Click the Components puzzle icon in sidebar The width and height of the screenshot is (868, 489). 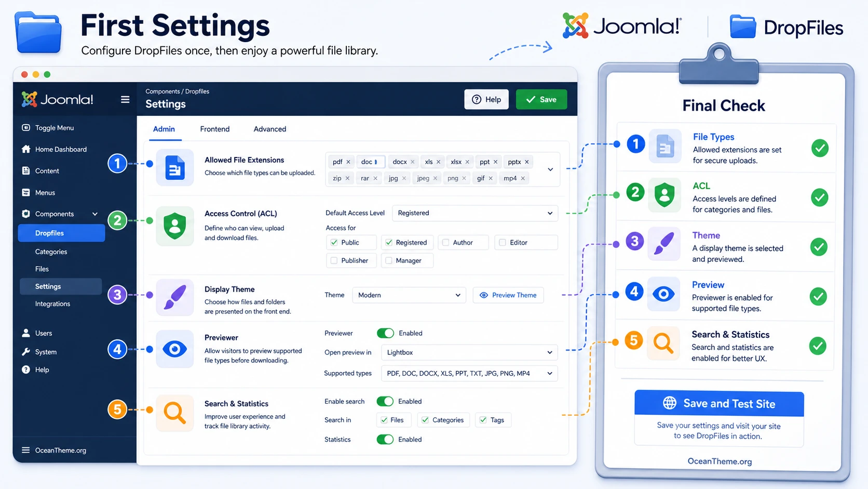click(26, 214)
